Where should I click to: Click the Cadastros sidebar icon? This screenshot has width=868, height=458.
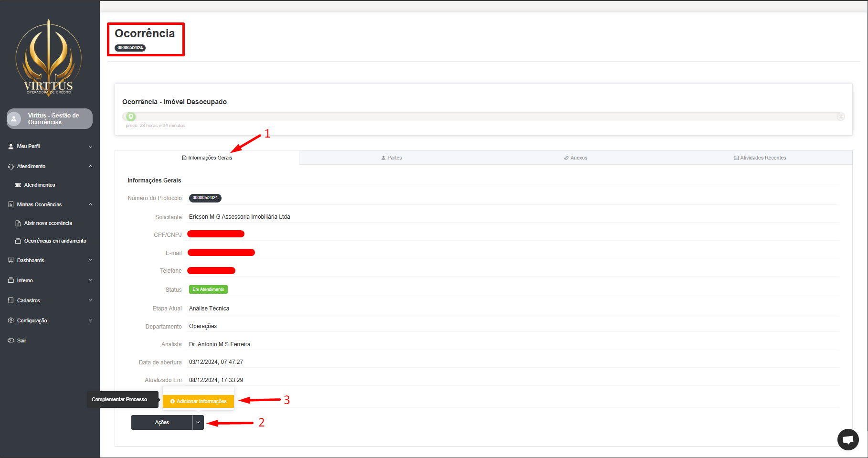pyautogui.click(x=11, y=300)
